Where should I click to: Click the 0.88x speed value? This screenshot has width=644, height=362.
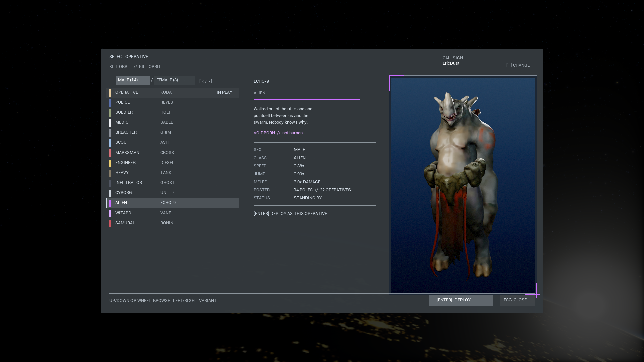(299, 166)
